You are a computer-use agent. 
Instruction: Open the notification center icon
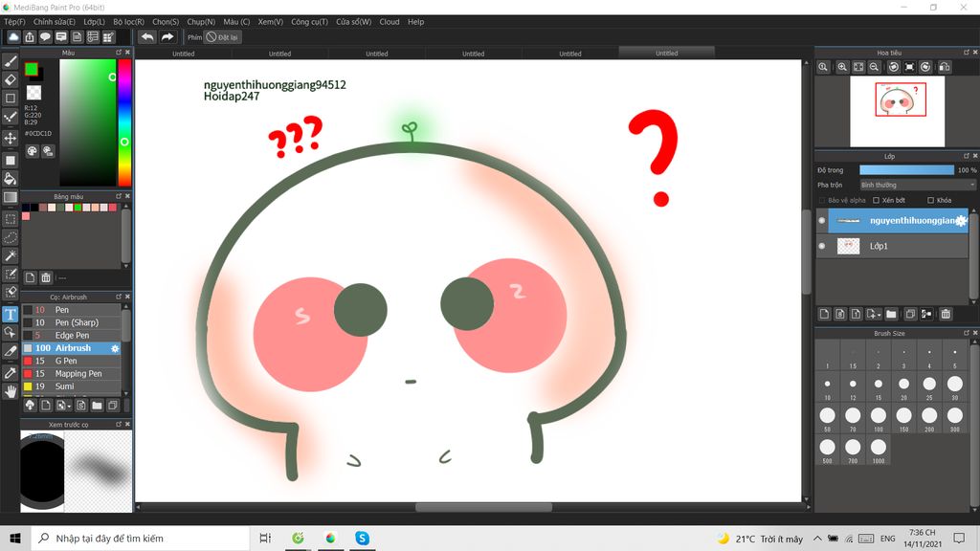959,538
